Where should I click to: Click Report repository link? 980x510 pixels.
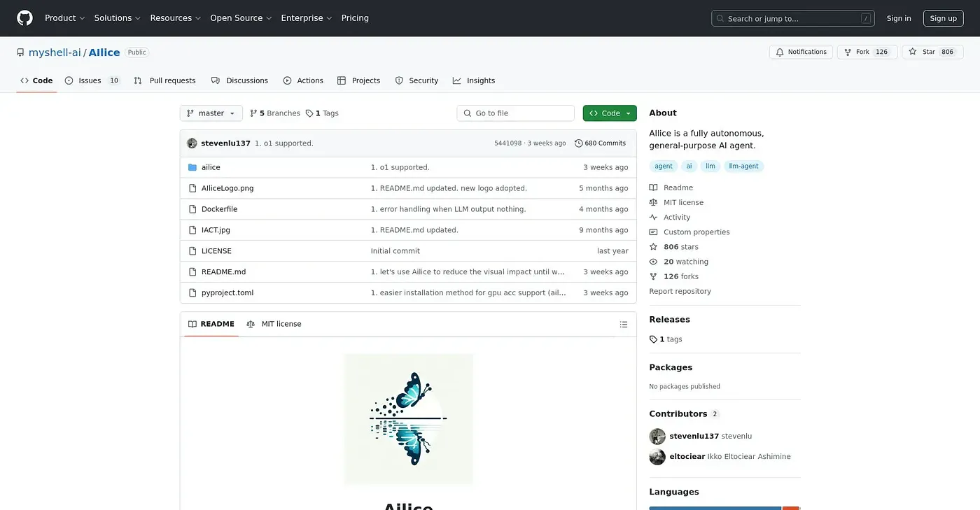pyautogui.click(x=680, y=291)
